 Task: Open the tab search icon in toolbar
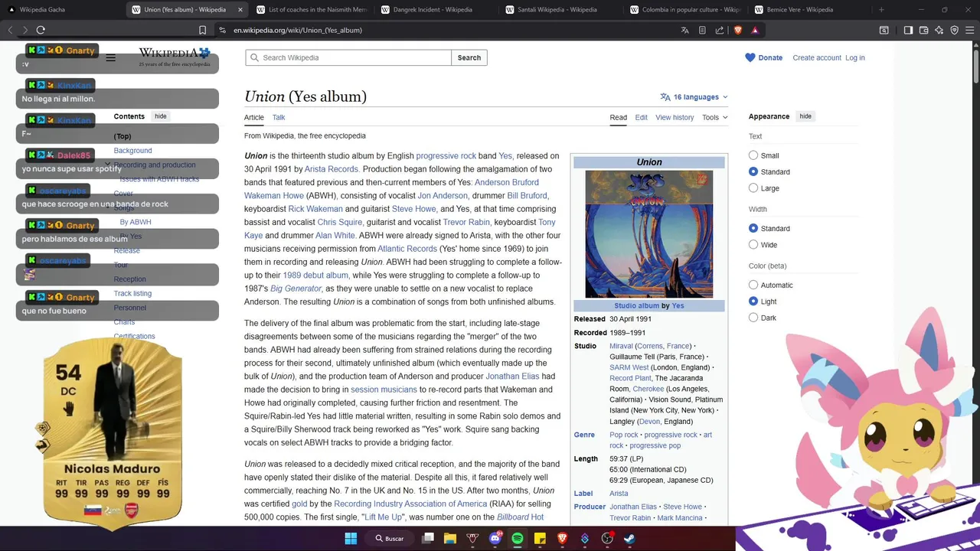coord(884,30)
